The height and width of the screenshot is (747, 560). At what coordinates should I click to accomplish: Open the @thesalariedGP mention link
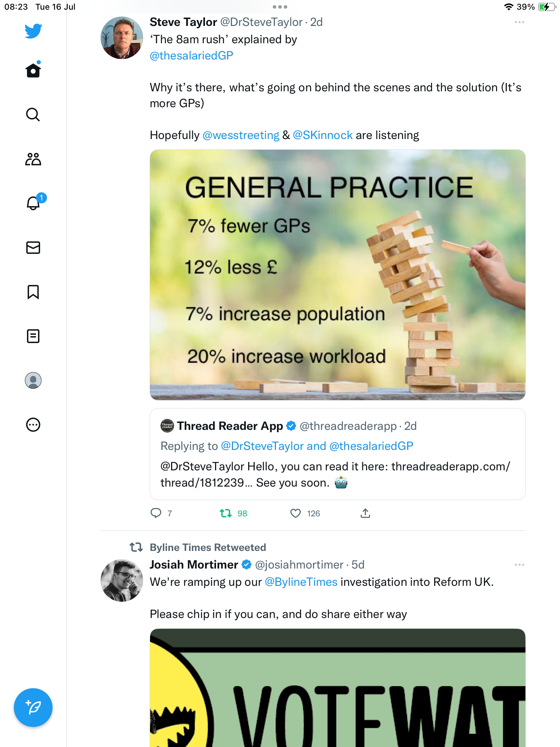click(192, 56)
